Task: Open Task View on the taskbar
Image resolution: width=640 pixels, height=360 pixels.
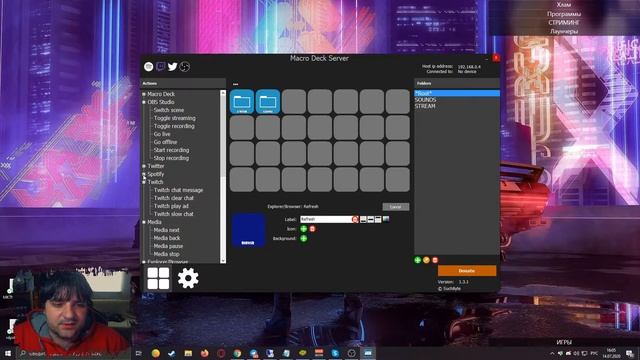Action: tap(139, 353)
